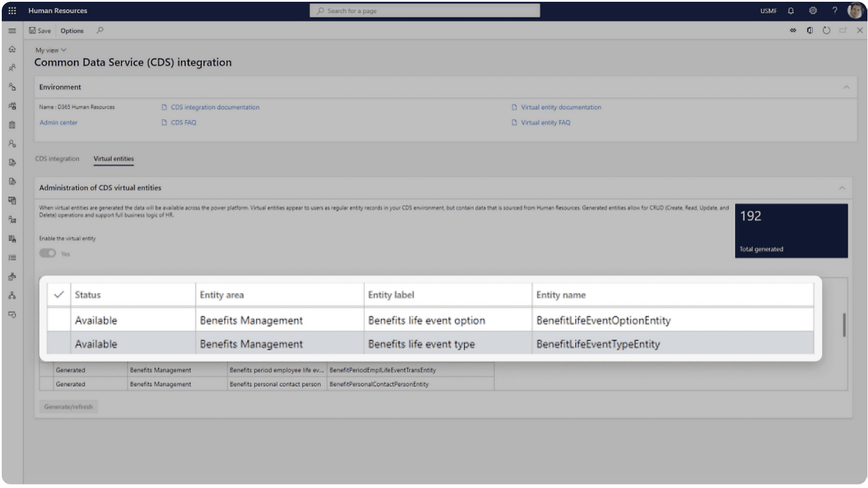Click the BenefitPeriodEmplLifeEventTransEntity cell
The width and height of the screenshot is (868, 488).
(x=410, y=370)
